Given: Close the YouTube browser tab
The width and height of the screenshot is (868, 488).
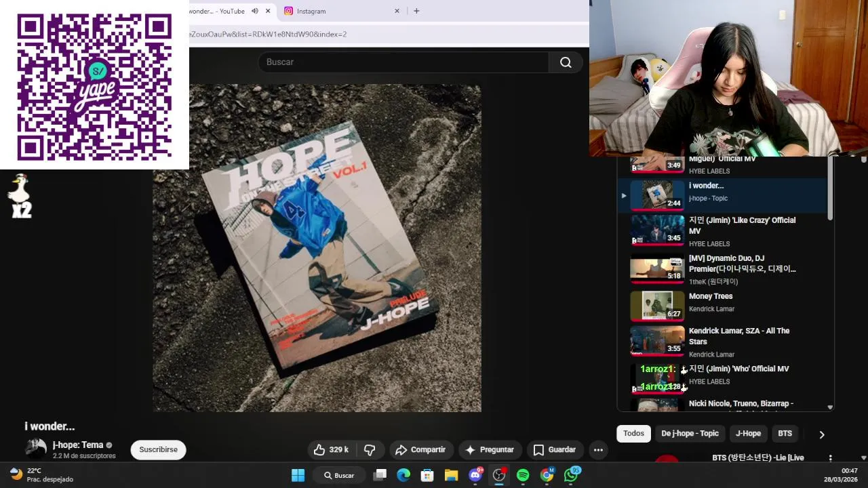Looking at the screenshot, I should [x=268, y=11].
